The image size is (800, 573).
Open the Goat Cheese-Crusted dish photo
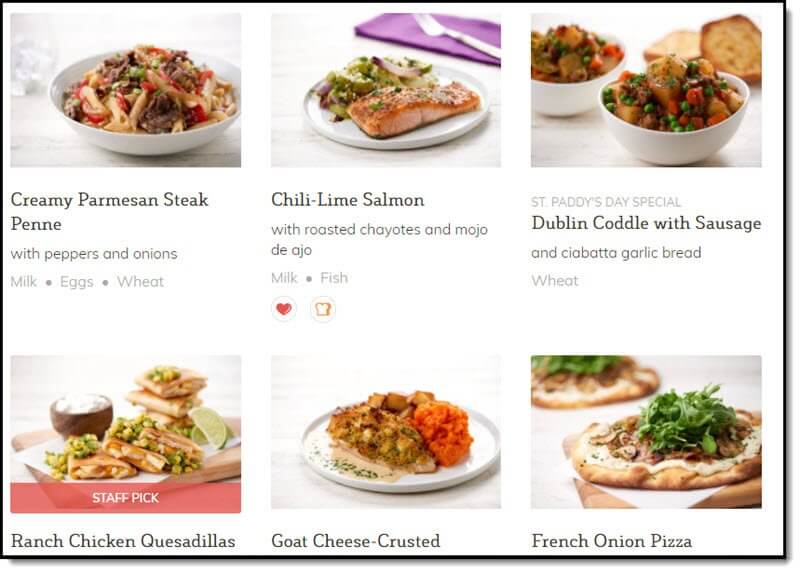click(x=386, y=432)
